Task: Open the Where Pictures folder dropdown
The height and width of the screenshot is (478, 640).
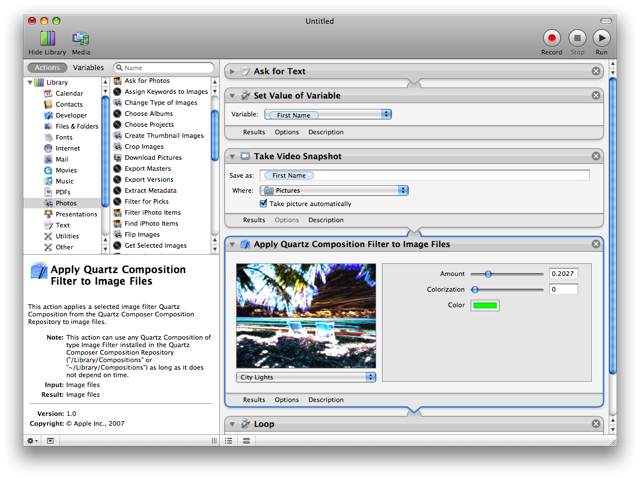Action: tap(334, 190)
